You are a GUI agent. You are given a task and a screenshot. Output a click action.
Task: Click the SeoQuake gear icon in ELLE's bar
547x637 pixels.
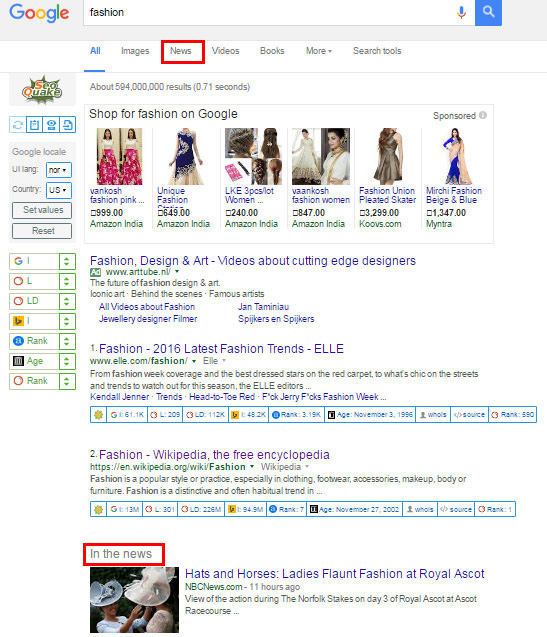point(98,415)
